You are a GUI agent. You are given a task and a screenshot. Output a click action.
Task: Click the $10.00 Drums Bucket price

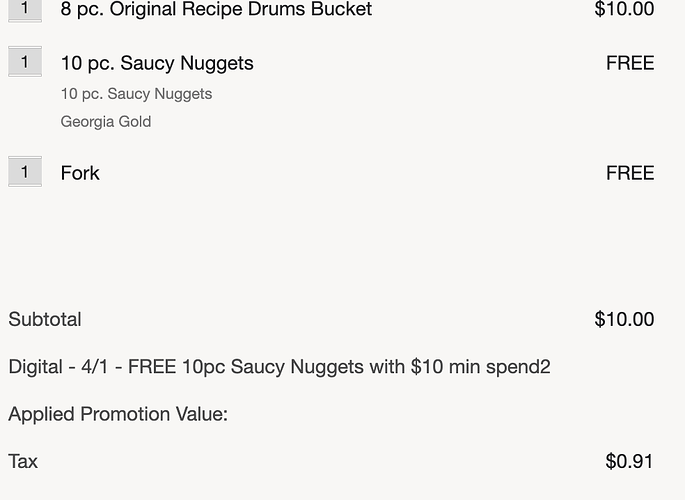tap(624, 9)
